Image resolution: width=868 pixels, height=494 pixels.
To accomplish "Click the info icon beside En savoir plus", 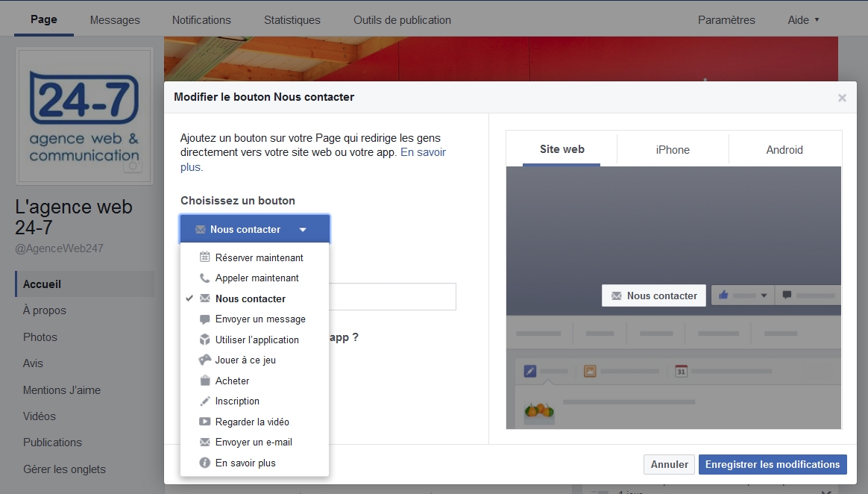I will coord(205,463).
